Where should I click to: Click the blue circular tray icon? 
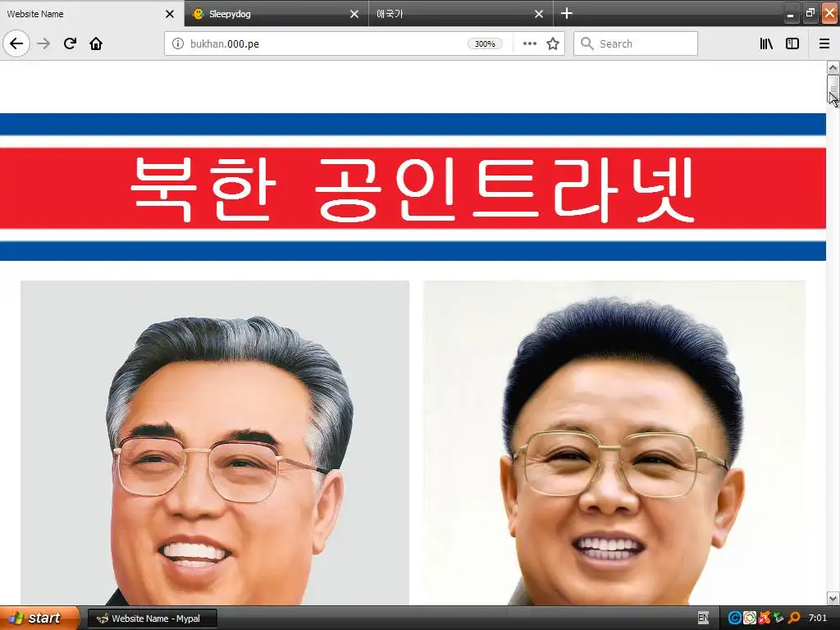(x=734, y=619)
